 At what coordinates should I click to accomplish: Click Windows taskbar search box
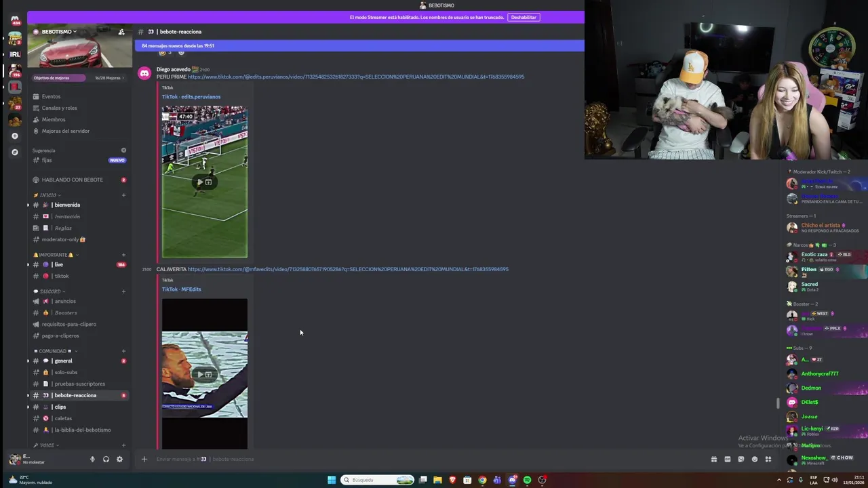(378, 480)
